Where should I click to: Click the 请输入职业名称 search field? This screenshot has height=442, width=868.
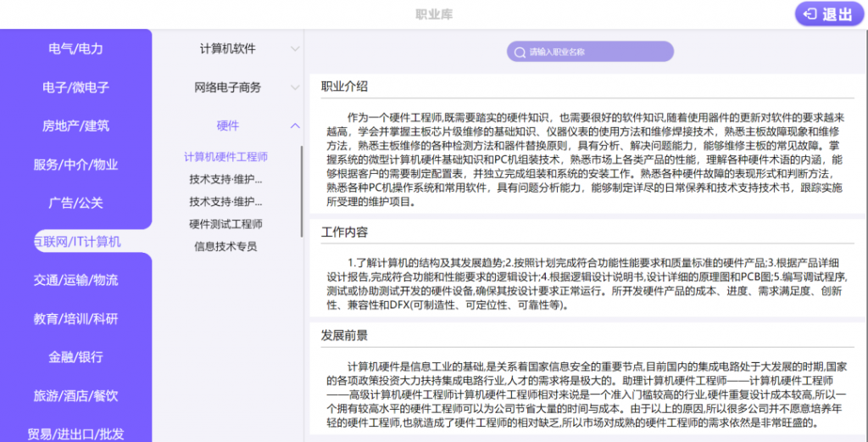pos(590,52)
